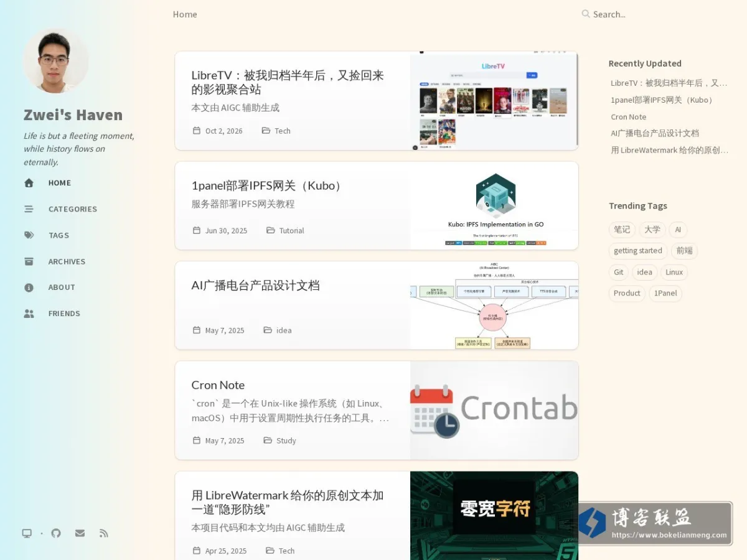
Task: Select the Git trending tag
Action: 619,272
